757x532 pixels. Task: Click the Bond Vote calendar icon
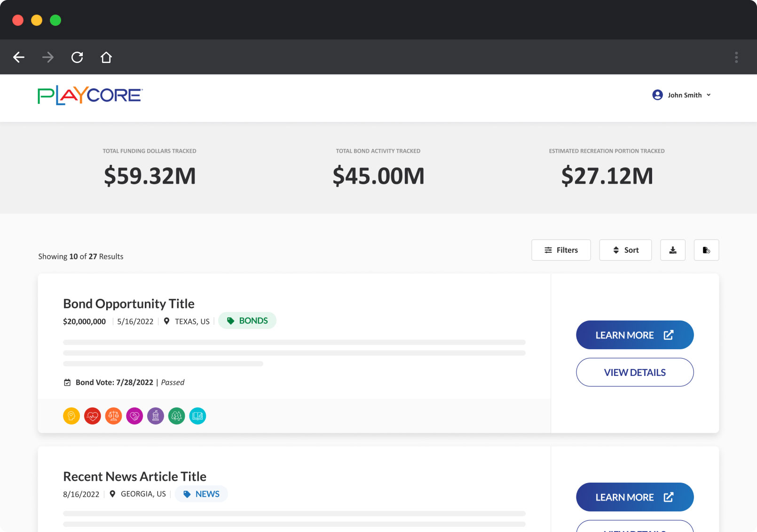point(67,383)
